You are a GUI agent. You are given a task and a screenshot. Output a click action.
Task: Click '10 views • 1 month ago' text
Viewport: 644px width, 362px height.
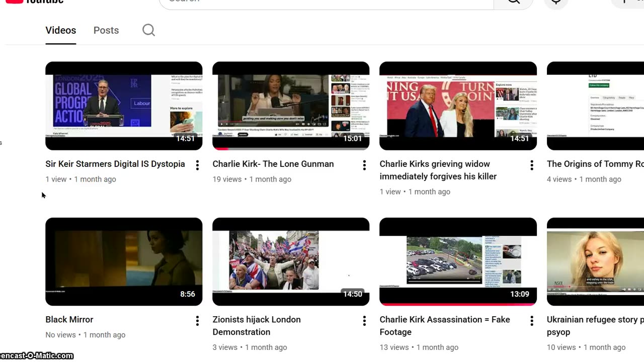586,347
